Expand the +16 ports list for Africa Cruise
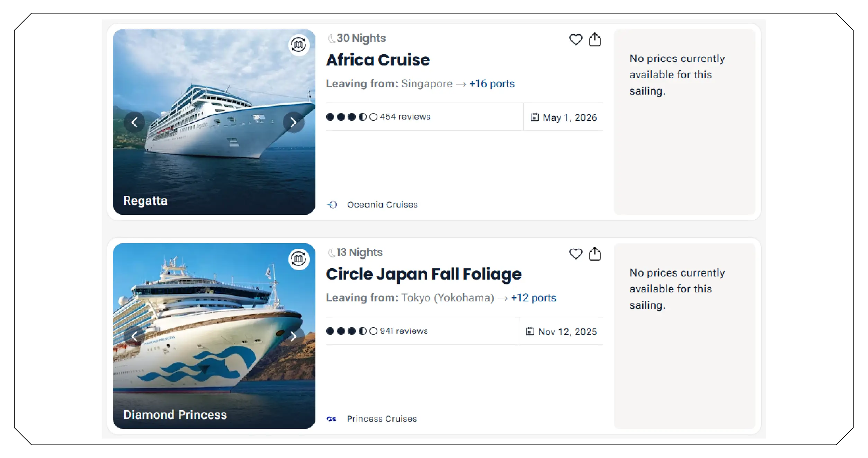This screenshot has height=458, width=868. (491, 83)
